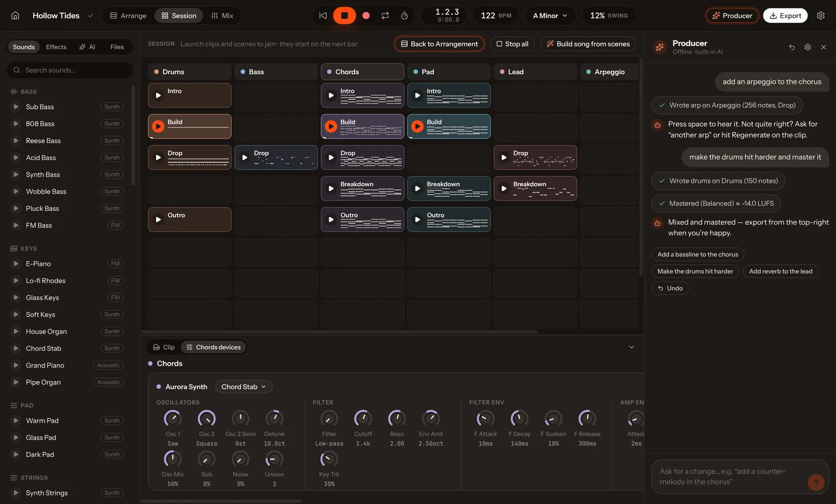Preview the Grand Piano sound
The image size is (836, 504).
click(16, 366)
